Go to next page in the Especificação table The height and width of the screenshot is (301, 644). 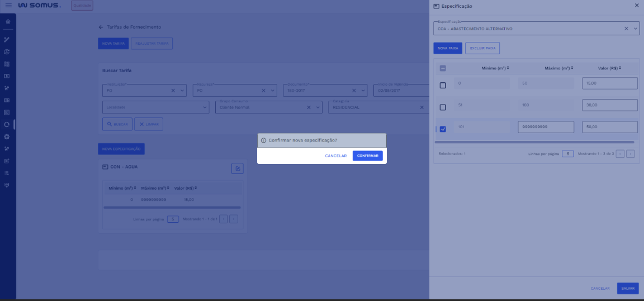pos(631,153)
